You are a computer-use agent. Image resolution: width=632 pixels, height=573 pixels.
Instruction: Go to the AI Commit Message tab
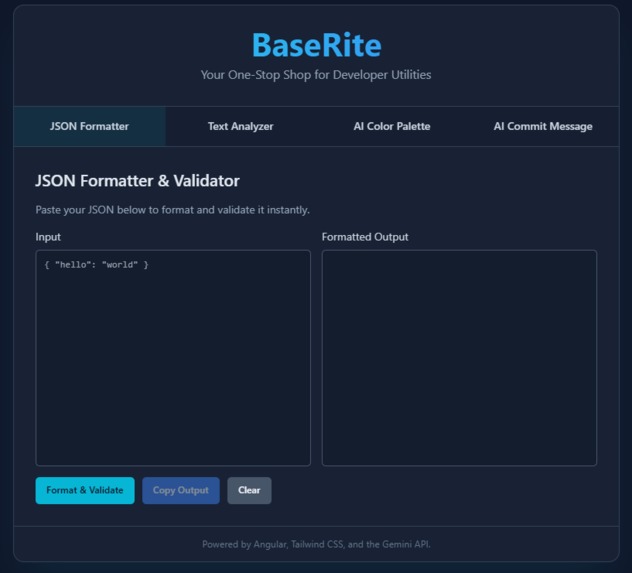(543, 126)
